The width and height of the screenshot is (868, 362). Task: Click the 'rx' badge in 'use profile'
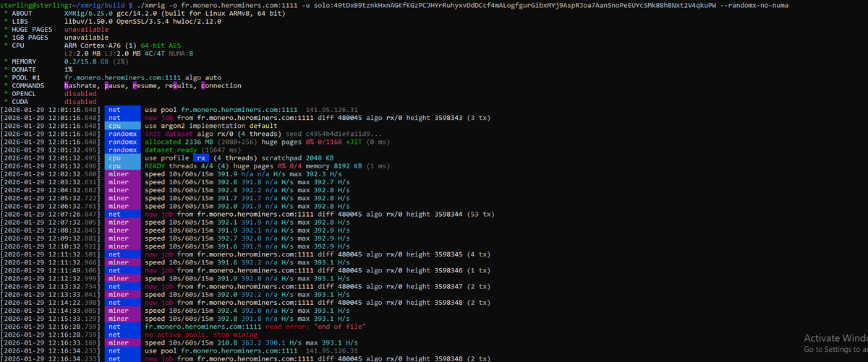point(202,157)
